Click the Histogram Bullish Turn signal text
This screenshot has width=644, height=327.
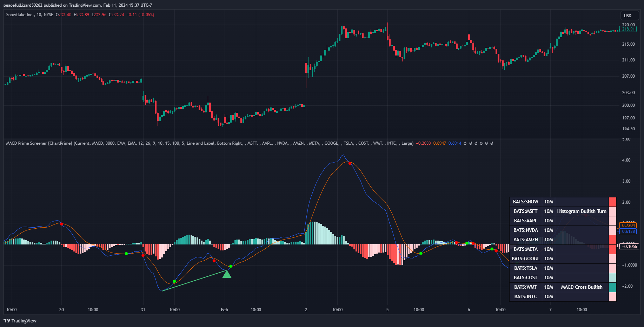point(582,211)
